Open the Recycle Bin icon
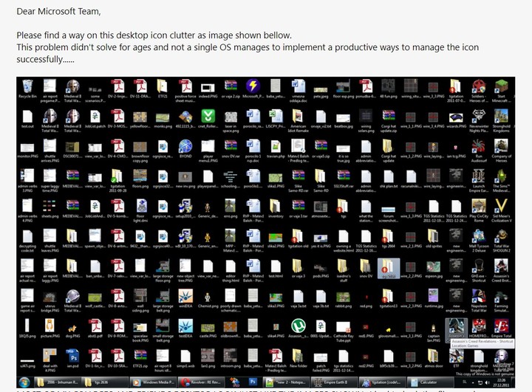 [27, 86]
